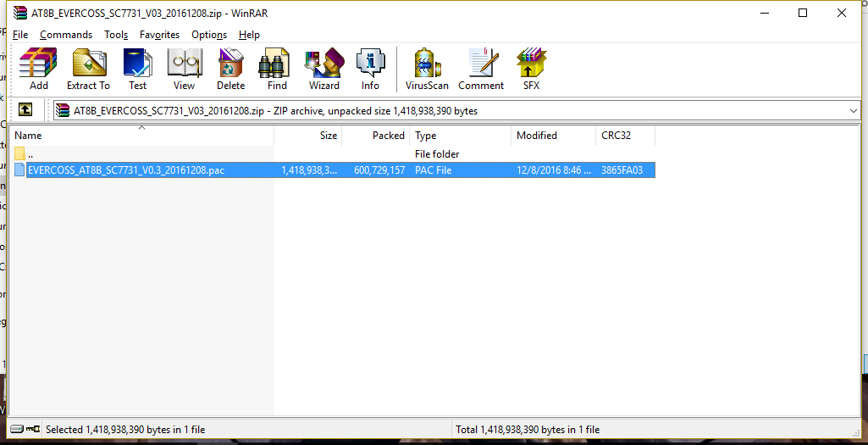Select EVERCOSS_AT8B_SC7731_V0.3_20161208.pac file name

(x=126, y=170)
